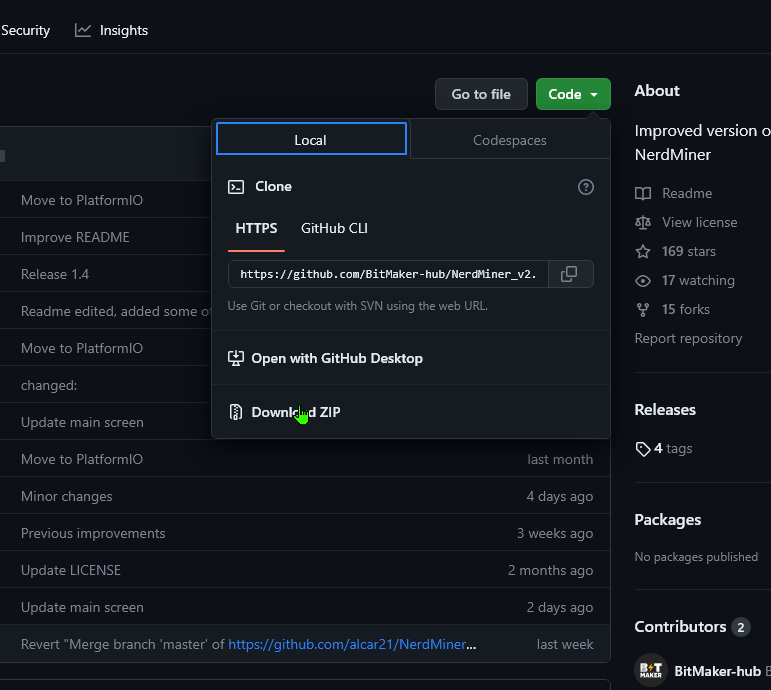Click the 2 months ago timestamp
771x690 pixels.
coord(550,570)
